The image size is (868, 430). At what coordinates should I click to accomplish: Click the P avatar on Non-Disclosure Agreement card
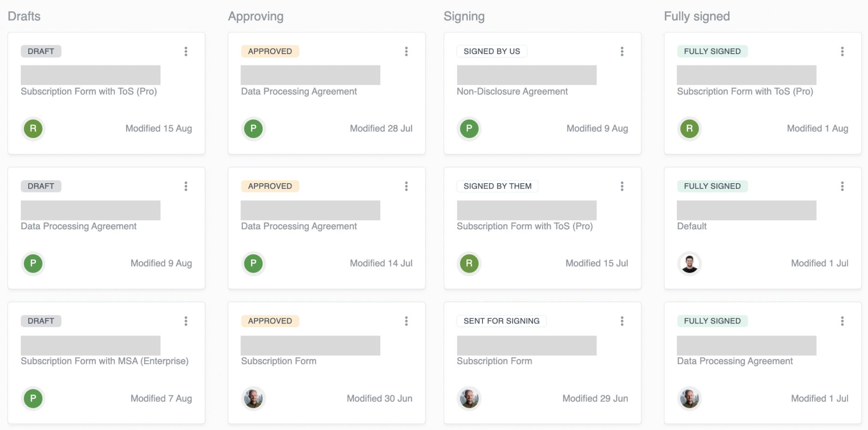(x=469, y=129)
